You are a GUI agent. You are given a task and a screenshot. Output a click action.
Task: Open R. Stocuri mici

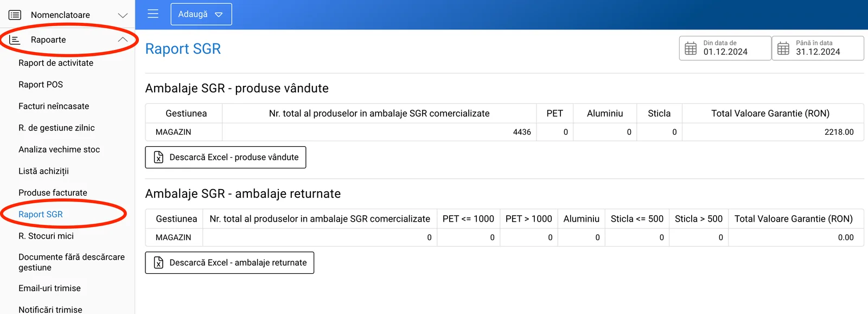coord(46,236)
